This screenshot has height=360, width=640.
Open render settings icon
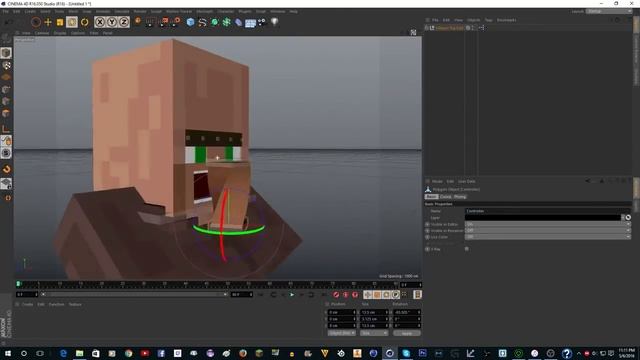click(x=176, y=22)
